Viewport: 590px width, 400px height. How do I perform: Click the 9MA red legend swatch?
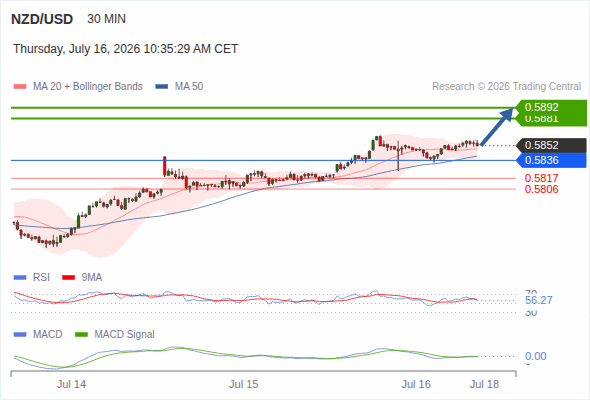click(x=68, y=278)
